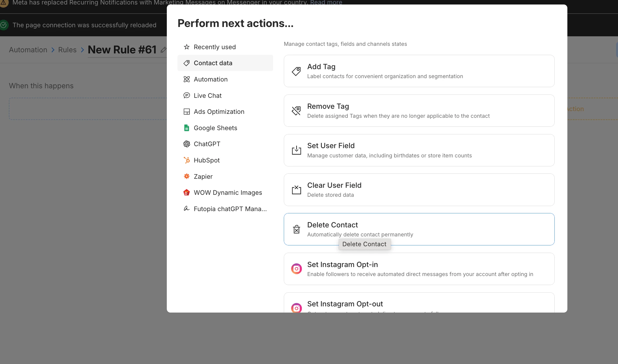618x364 pixels.
Task: Click the Instagram icon for Opt-in
Action: tap(296, 269)
